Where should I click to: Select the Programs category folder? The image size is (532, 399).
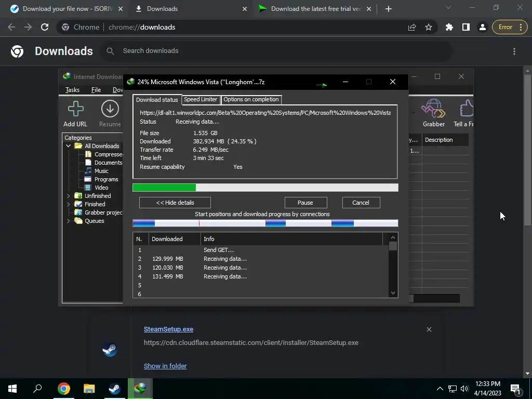point(102,179)
